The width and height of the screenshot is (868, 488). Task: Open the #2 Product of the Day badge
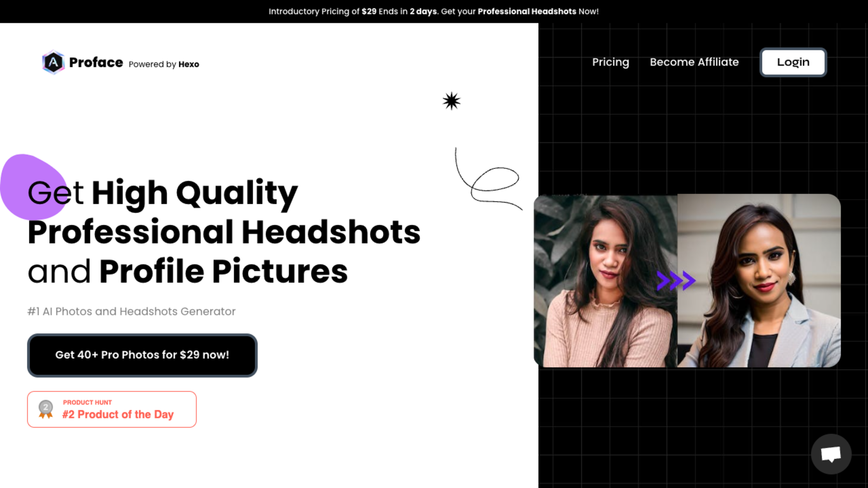[x=112, y=409]
